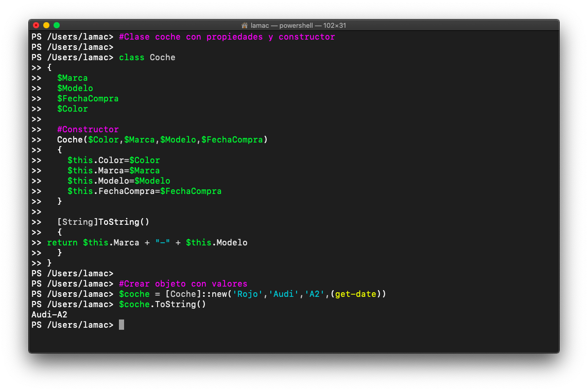Screen dimensions: 588x391
Task: Click the '#Clase coche con propiedades y constructor' comment
Action: point(227,37)
